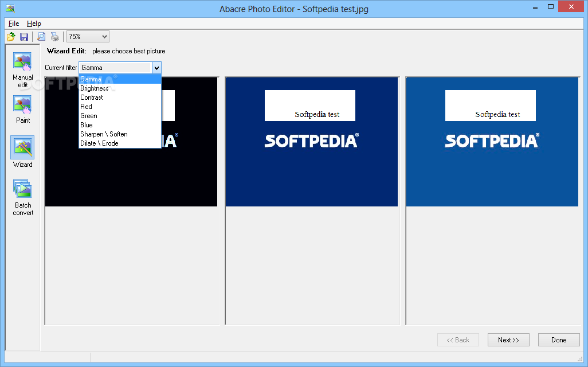The width and height of the screenshot is (588, 367).
Task: Open the Paint mode
Action: (22, 109)
